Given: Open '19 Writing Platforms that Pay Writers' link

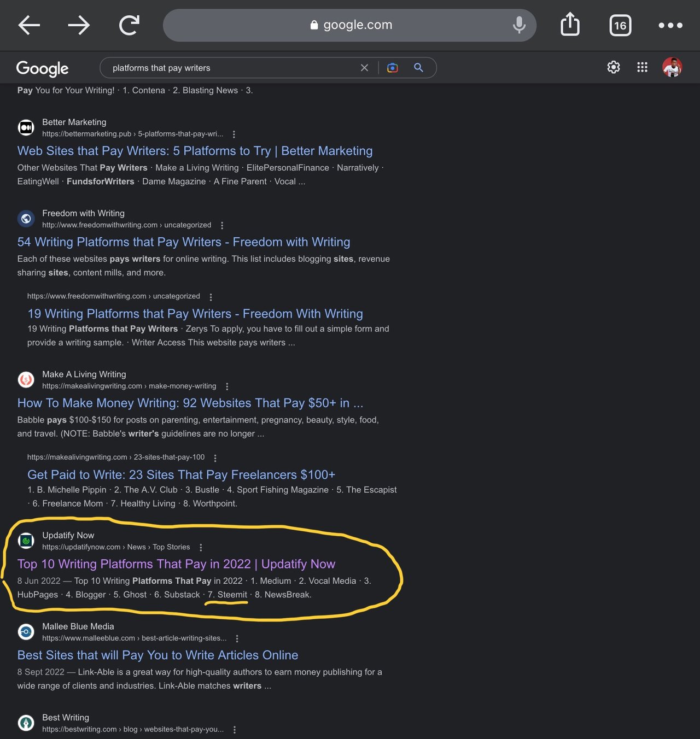Looking at the screenshot, I should pos(195,314).
